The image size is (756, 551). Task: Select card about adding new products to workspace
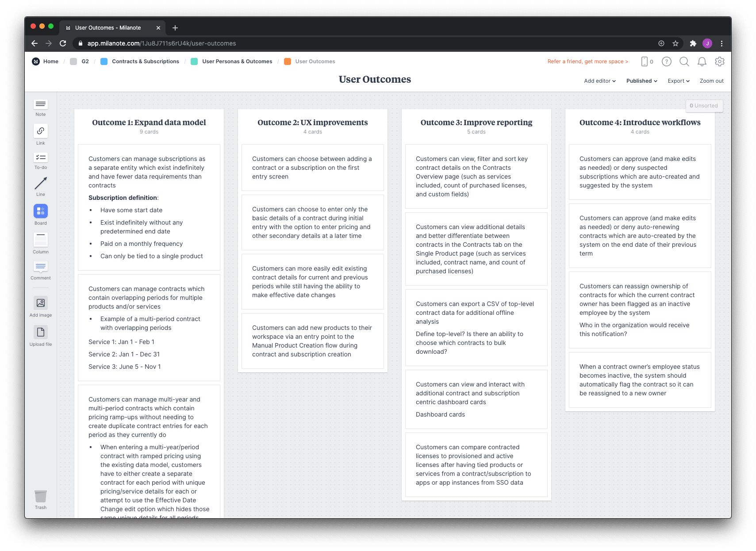pos(313,341)
